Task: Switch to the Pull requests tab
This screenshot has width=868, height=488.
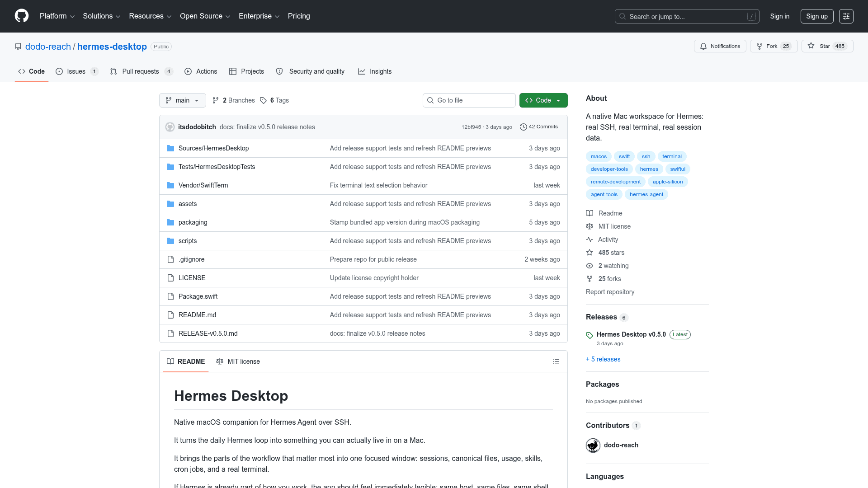Action: click(141, 71)
